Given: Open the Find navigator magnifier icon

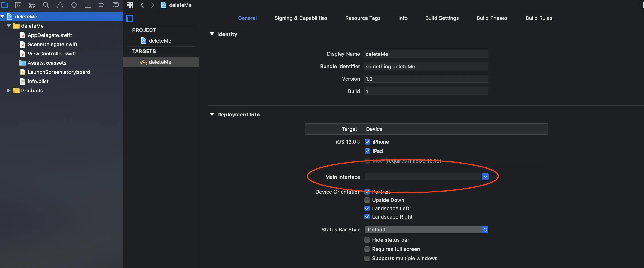Looking at the screenshot, I should [x=46, y=5].
